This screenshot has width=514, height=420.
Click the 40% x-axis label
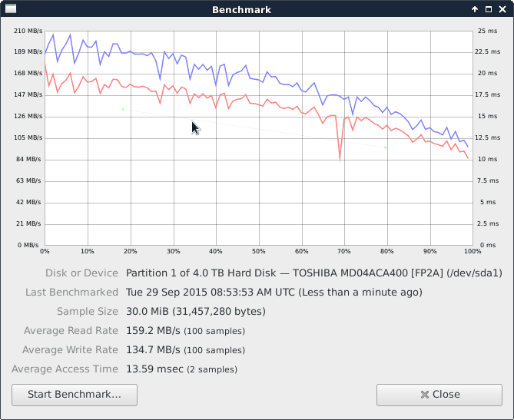(216, 251)
